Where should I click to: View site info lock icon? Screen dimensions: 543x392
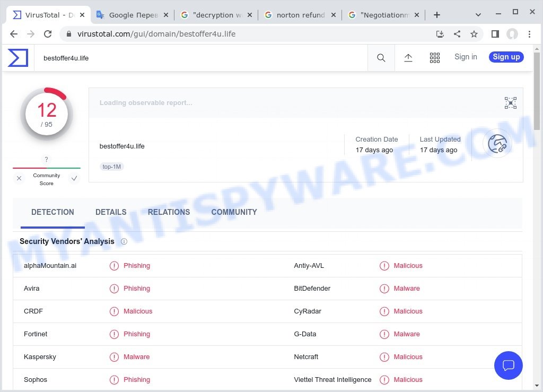pyautogui.click(x=69, y=34)
